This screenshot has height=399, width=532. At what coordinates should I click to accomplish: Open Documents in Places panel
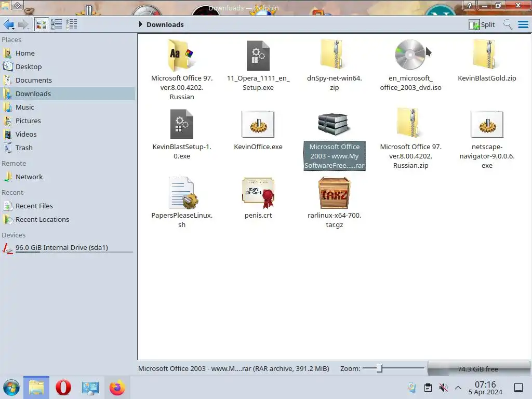pyautogui.click(x=68, y=81)
